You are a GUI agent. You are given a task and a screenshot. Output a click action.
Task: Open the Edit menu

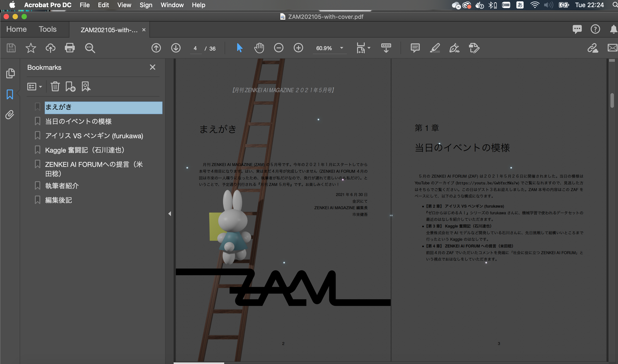pyautogui.click(x=103, y=5)
